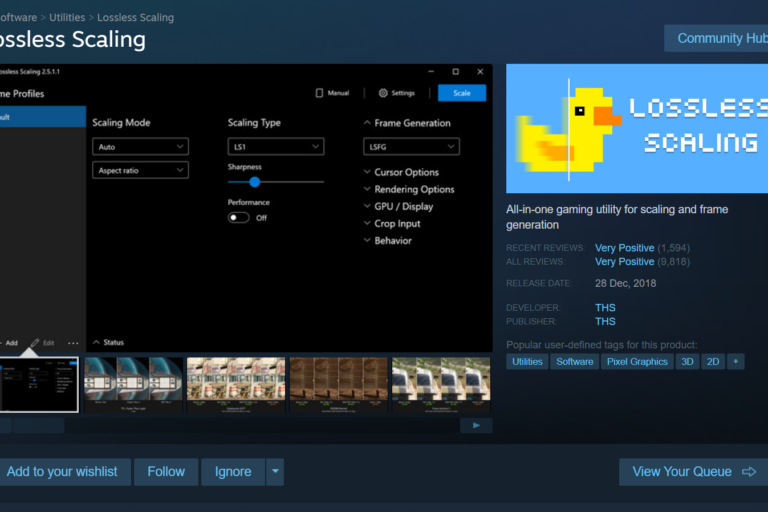768x512 pixels.
Task: Select the Pixel Graphics tag
Action: (x=637, y=362)
